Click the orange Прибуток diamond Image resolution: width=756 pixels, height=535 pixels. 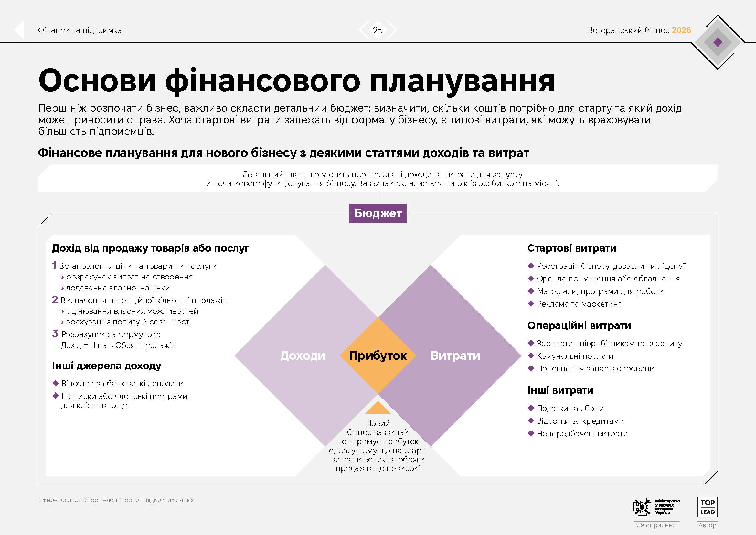coord(378,355)
